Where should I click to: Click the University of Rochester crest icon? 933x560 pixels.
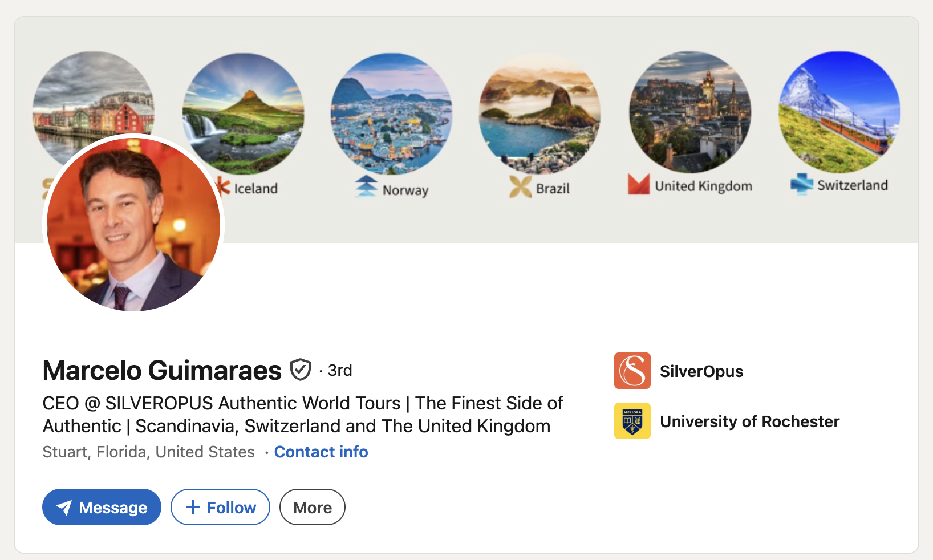pos(632,421)
